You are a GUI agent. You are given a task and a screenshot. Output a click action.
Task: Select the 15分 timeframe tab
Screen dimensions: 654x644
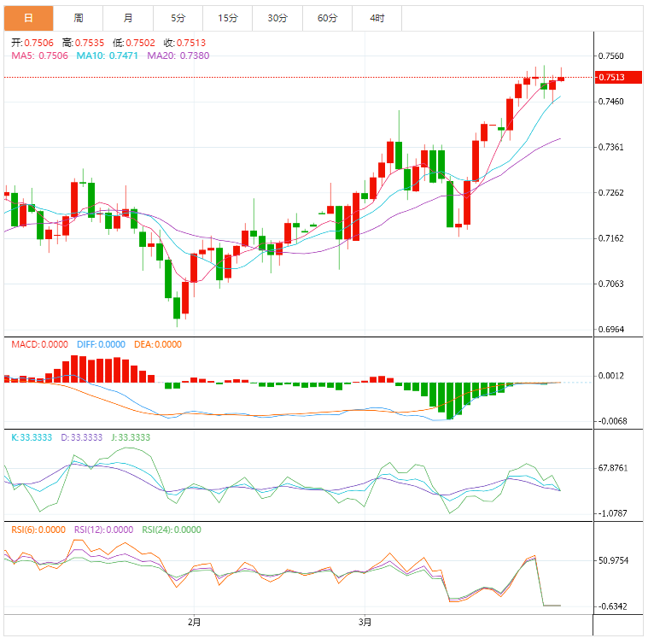[228, 18]
